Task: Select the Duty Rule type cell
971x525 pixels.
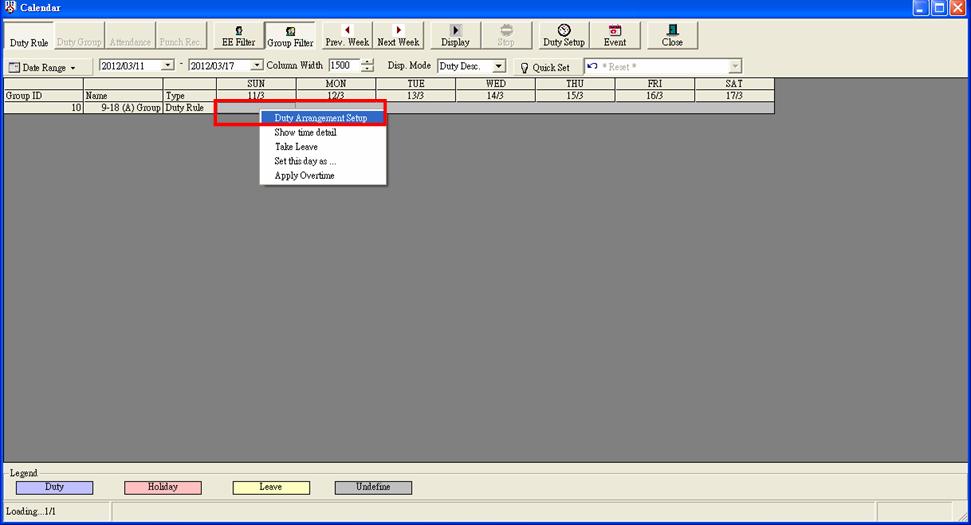Action: tap(190, 108)
